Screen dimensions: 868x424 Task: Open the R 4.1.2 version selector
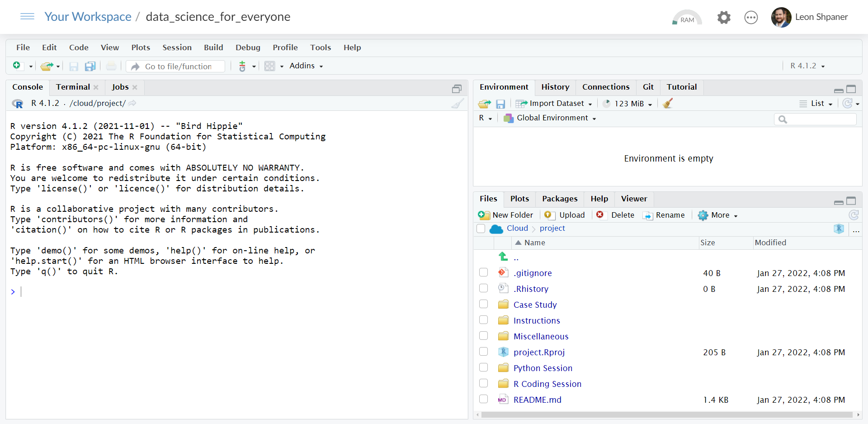tap(807, 66)
